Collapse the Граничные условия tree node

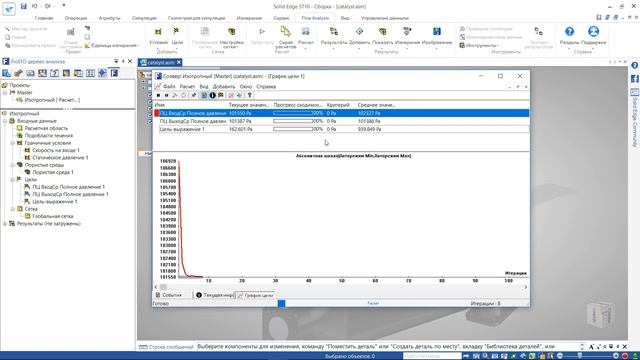click(x=13, y=143)
